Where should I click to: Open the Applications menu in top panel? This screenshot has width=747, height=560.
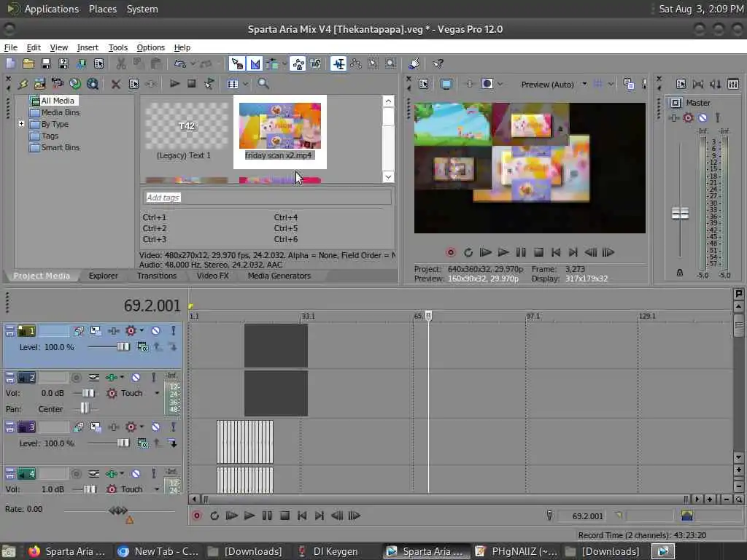(52, 9)
